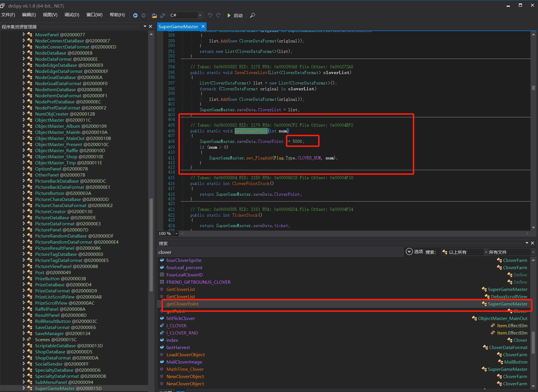Click the search text field containing clover
Image resolution: width=538 pixels, height=392 pixels.
point(280,252)
